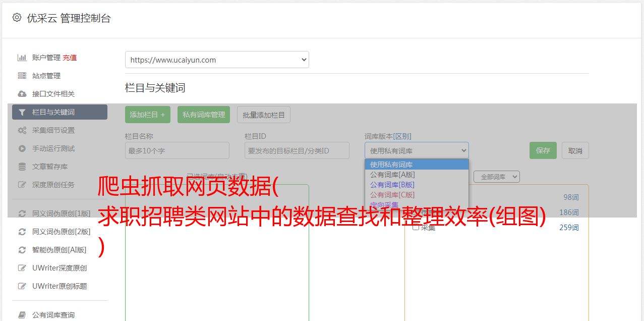The width and height of the screenshot is (644, 321).
Task: Open the site URL dropdown for www.ucaiyun.com
Action: click(217, 60)
